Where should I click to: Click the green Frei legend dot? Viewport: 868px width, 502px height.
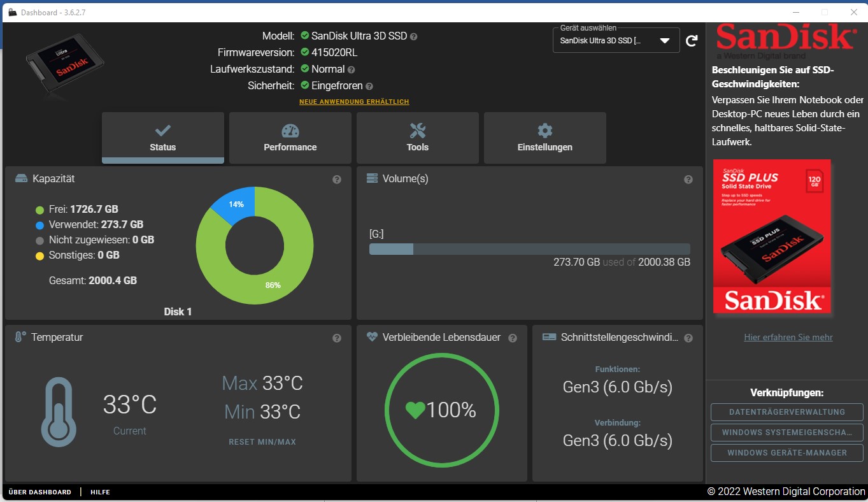tap(39, 210)
